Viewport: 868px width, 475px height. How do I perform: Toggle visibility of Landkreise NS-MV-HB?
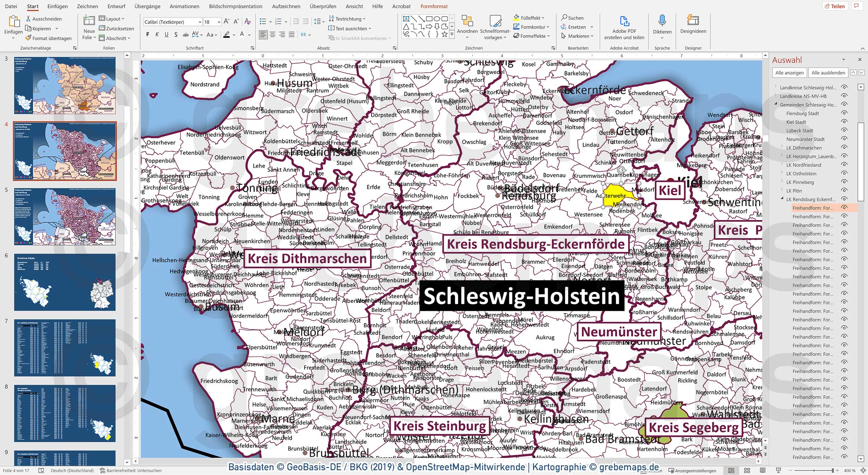coord(844,96)
